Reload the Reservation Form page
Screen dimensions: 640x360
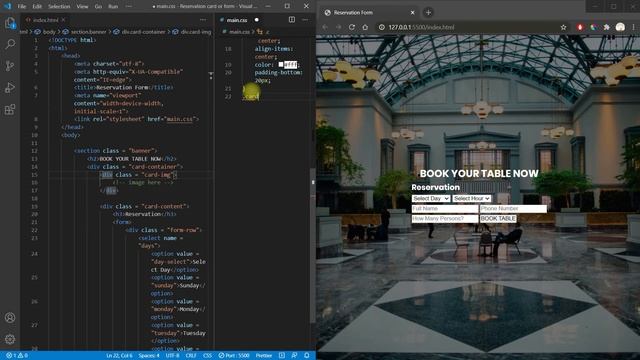(352, 27)
